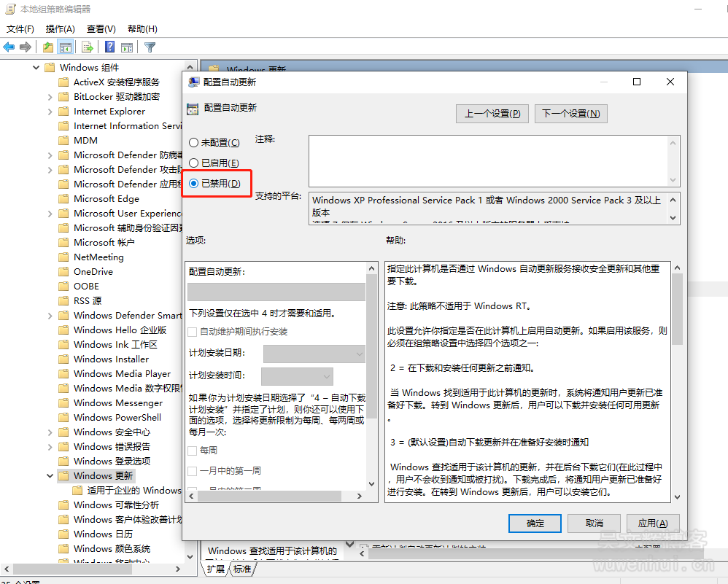Open the 计划安装时间 dropdown
The height and width of the screenshot is (584, 728).
297,376
